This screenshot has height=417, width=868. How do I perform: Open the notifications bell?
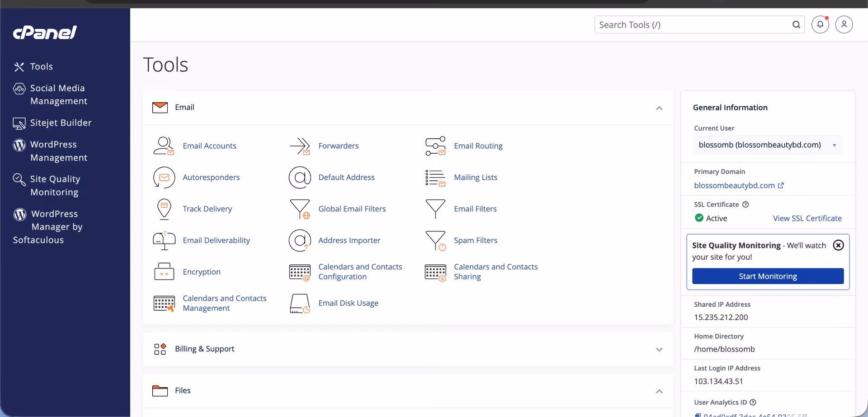coord(820,24)
